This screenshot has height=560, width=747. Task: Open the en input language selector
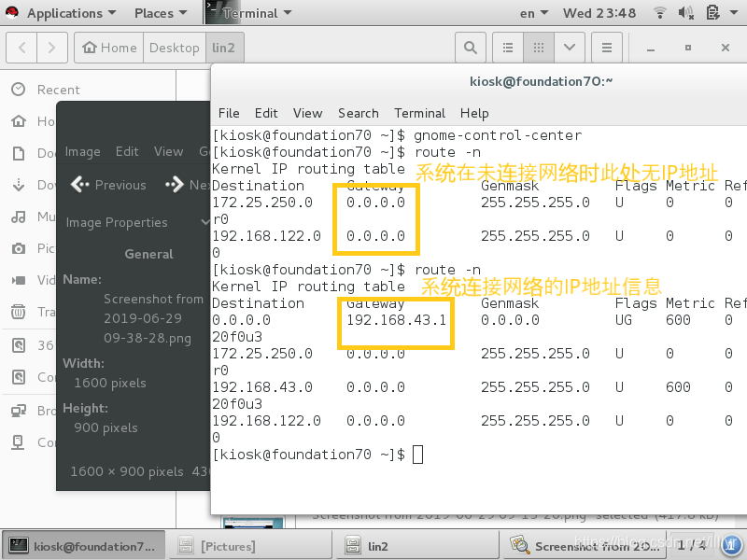[x=533, y=13]
